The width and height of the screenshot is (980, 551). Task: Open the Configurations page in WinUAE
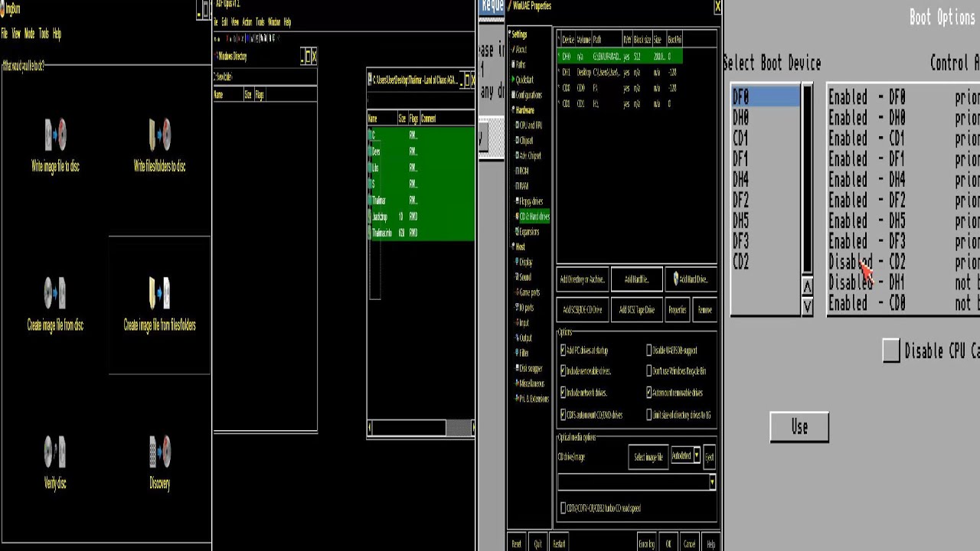pos(528,95)
